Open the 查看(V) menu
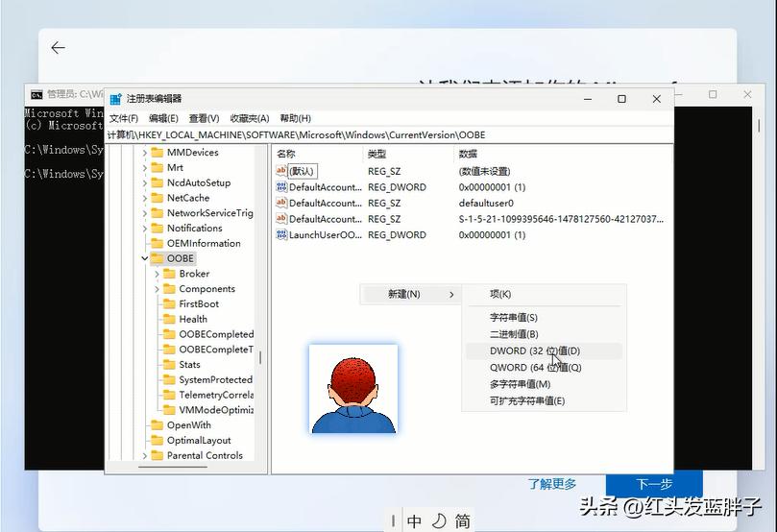 pos(205,118)
